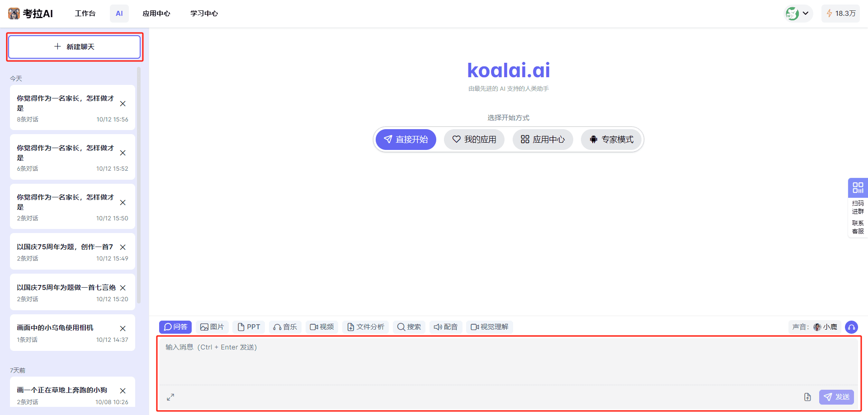Switch to 视觉理解 mode

(x=489, y=327)
